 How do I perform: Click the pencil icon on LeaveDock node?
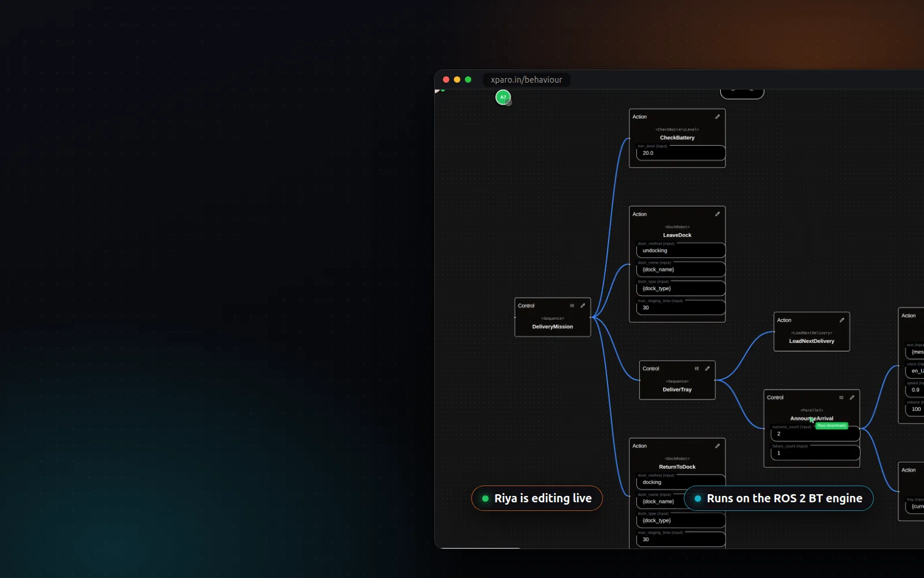[717, 214]
